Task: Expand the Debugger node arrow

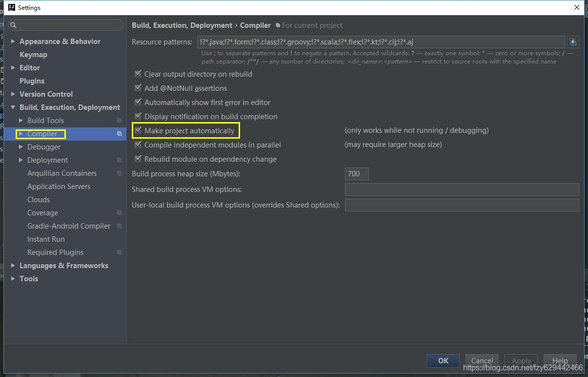Action: [x=20, y=147]
